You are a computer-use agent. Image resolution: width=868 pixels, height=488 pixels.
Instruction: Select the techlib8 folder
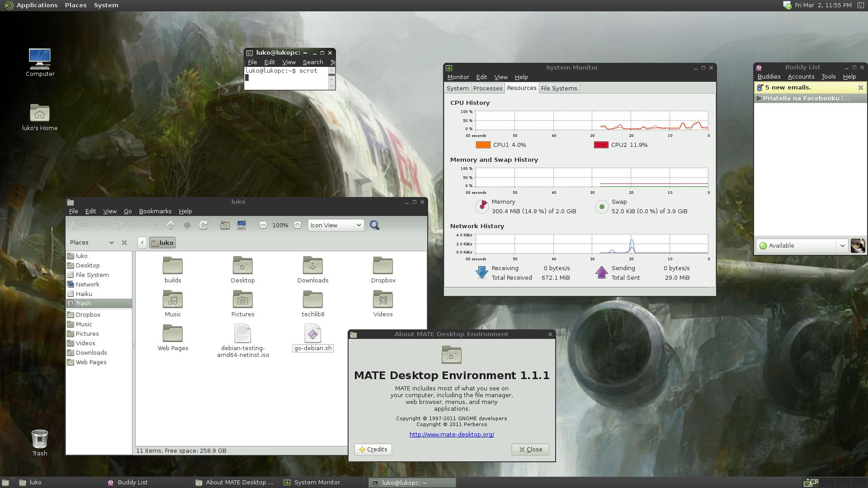pos(313,304)
